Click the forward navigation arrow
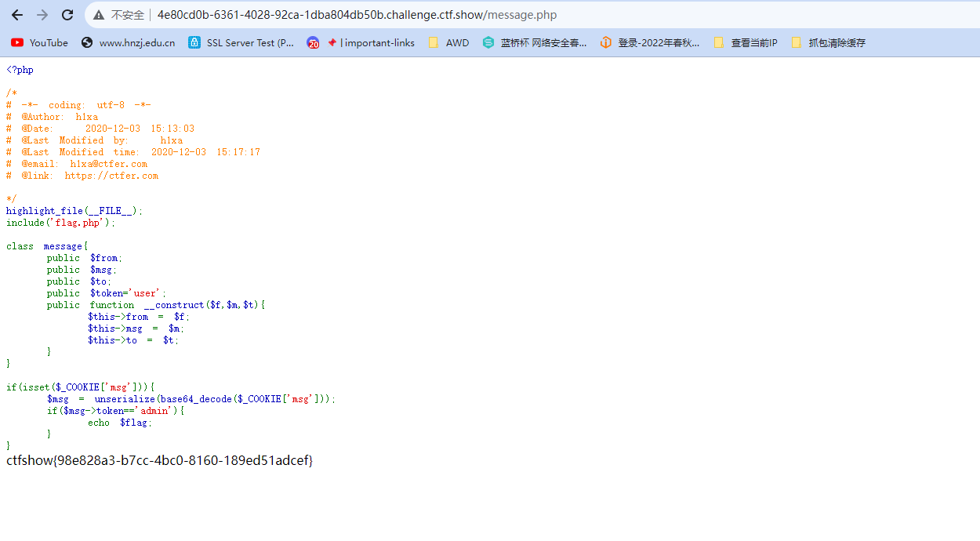980x541 pixels. (x=42, y=15)
